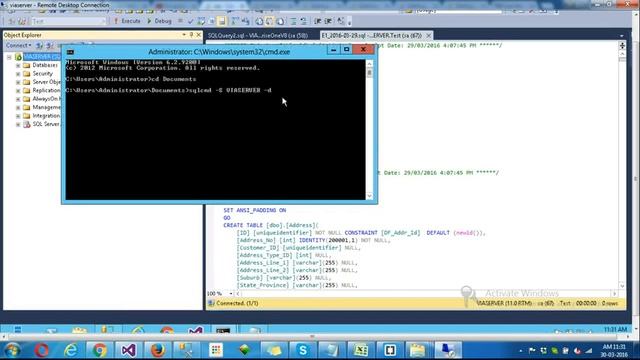Click the 0 rows status bar entry
This screenshot has width=640, height=360.
click(610, 303)
